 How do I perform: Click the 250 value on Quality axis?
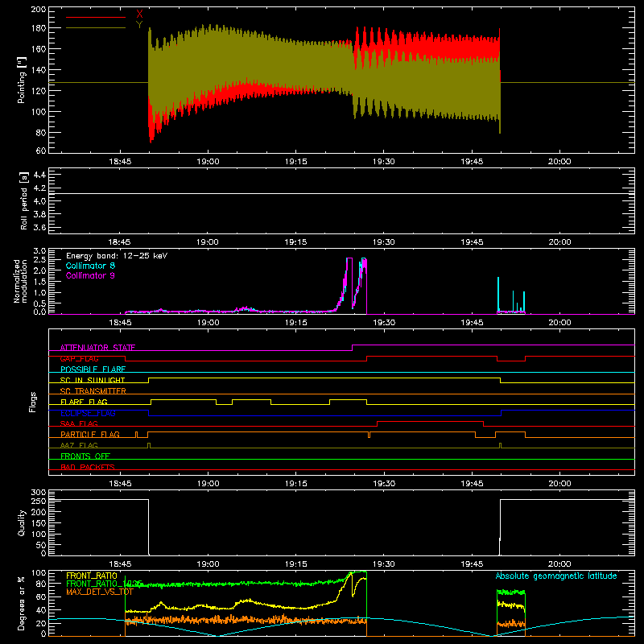39,501
